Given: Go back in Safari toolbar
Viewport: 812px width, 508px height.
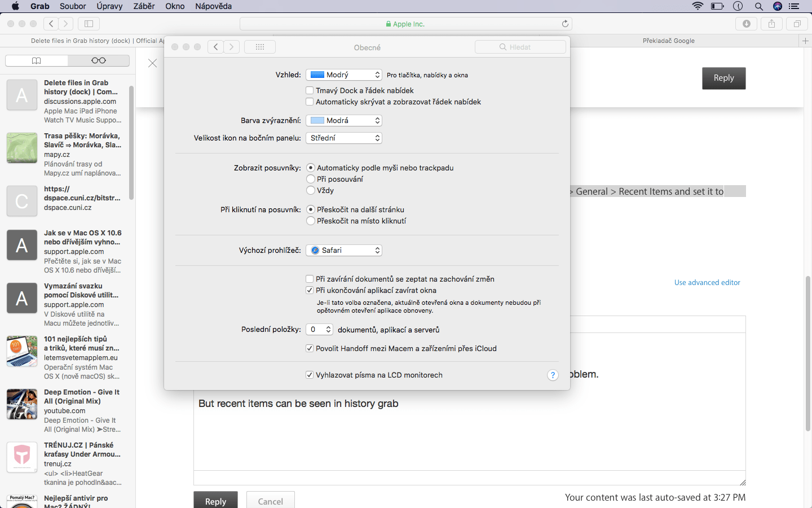Looking at the screenshot, I should tap(51, 24).
